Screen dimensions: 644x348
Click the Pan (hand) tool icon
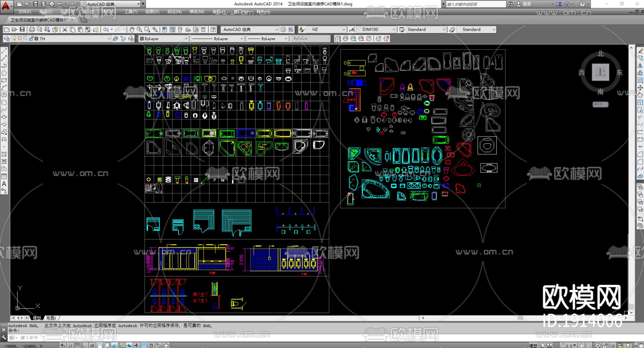[132, 30]
